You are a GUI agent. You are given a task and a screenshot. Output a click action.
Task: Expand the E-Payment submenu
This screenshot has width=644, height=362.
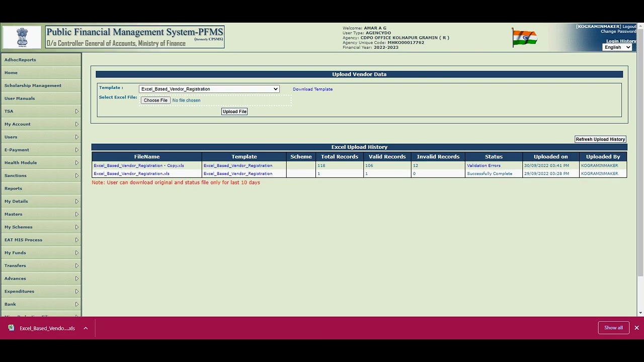coord(77,150)
